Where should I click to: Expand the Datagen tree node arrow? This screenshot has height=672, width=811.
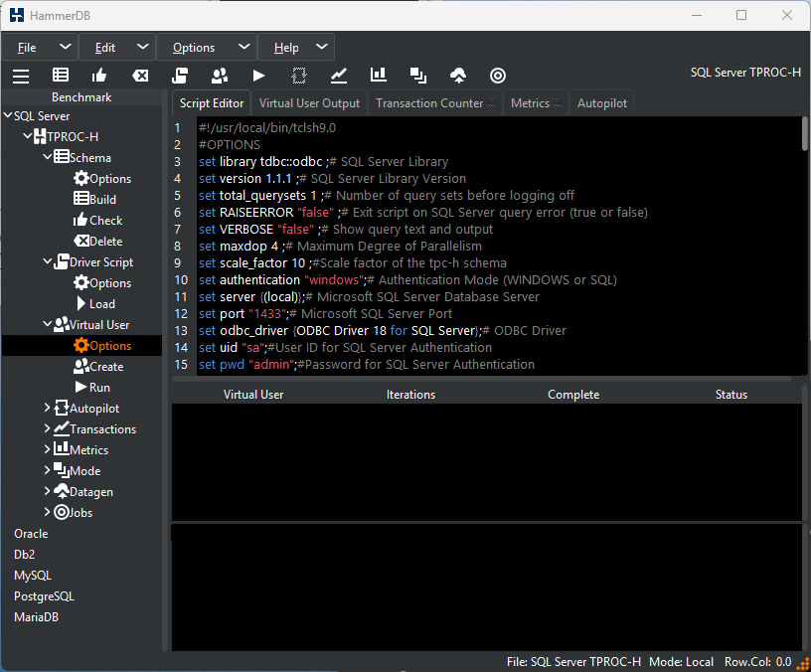[48, 491]
